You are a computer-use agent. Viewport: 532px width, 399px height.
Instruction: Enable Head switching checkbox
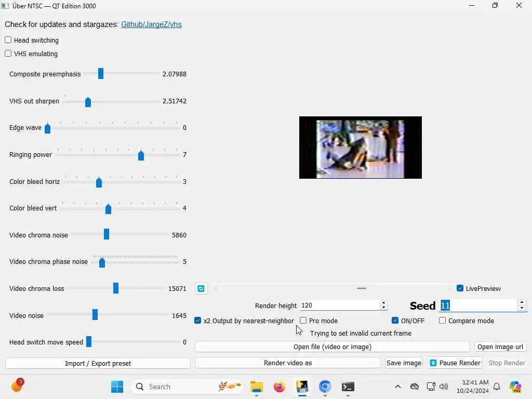click(8, 40)
